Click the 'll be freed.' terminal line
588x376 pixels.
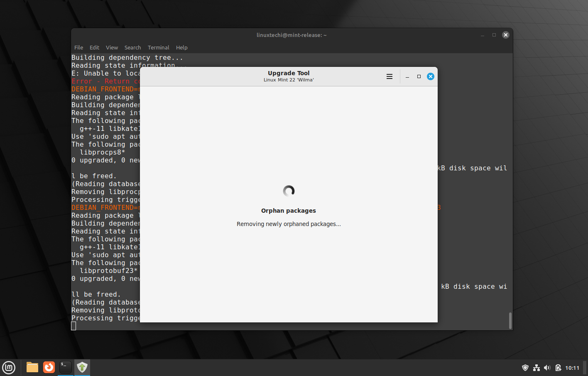tap(96, 295)
